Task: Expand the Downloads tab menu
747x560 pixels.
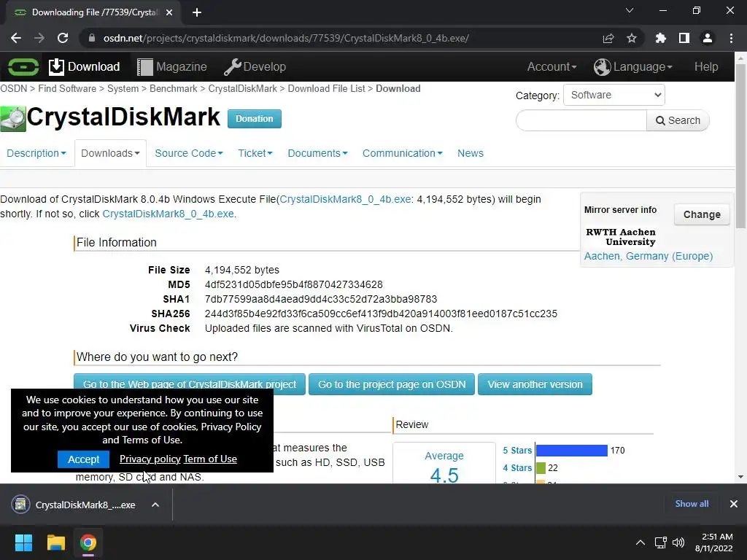Action: [110, 153]
